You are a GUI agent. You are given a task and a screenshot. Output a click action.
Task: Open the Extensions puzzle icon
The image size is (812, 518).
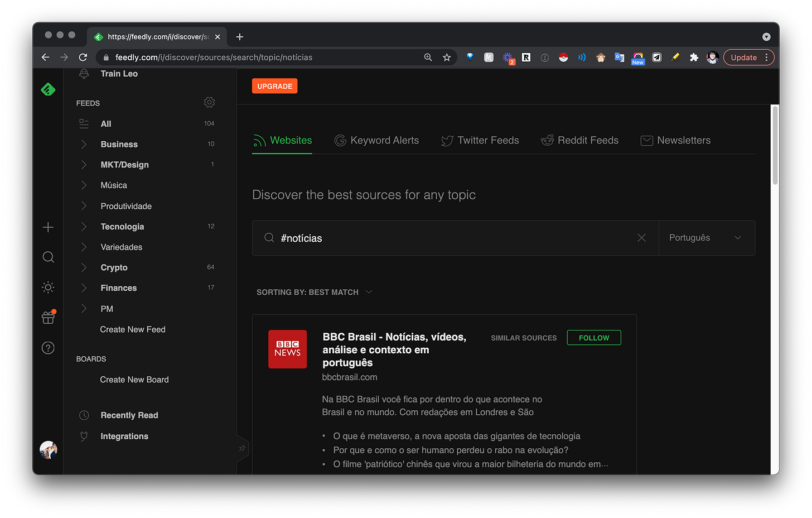tap(694, 57)
